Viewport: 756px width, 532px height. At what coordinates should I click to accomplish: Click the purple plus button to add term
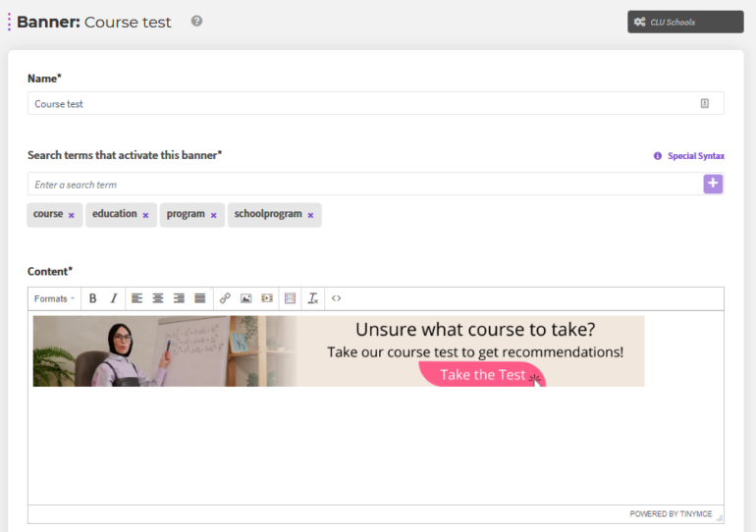click(713, 184)
